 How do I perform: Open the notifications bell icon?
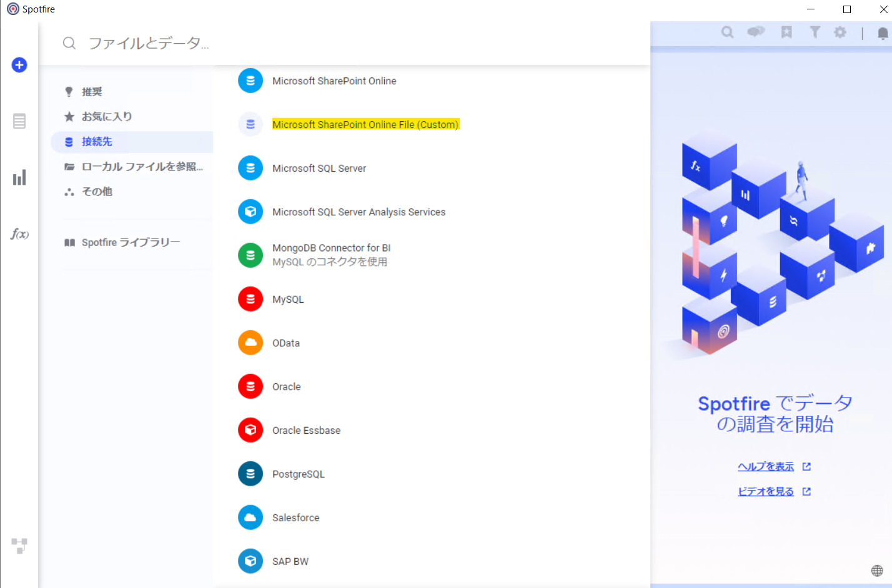coord(883,33)
